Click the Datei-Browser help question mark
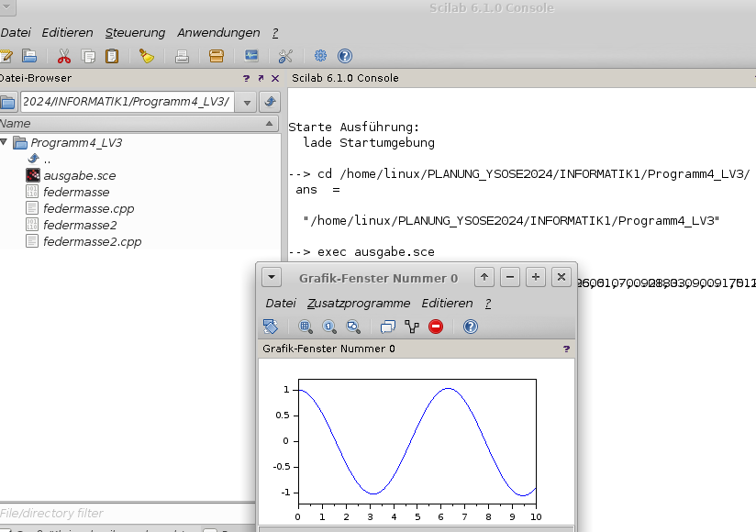This screenshot has height=532, width=756. tap(247, 78)
